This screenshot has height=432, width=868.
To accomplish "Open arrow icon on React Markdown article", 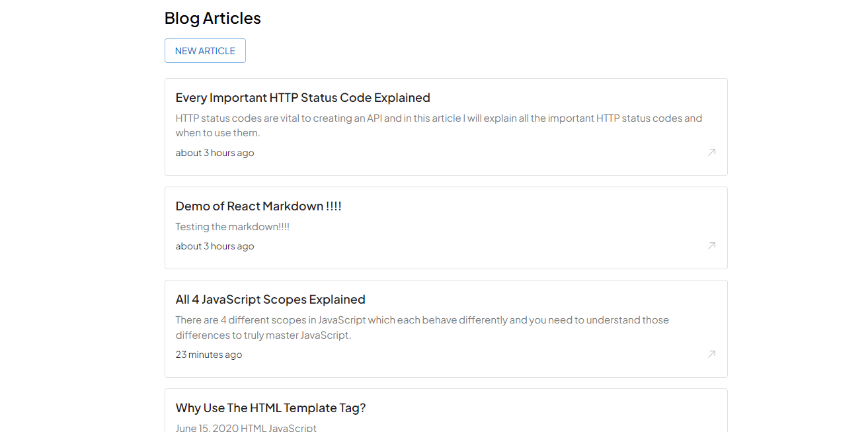I will coord(711,245).
